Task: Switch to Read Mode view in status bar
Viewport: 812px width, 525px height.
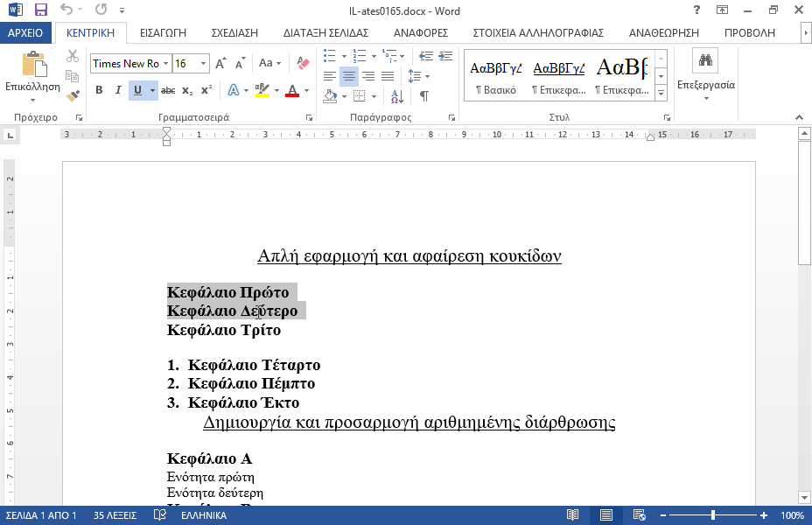Action: click(x=572, y=515)
